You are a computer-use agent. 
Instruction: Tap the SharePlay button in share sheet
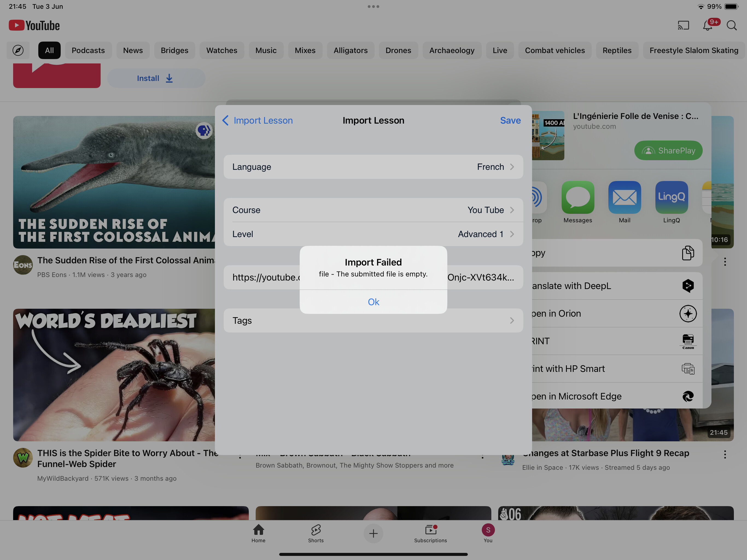[668, 150]
